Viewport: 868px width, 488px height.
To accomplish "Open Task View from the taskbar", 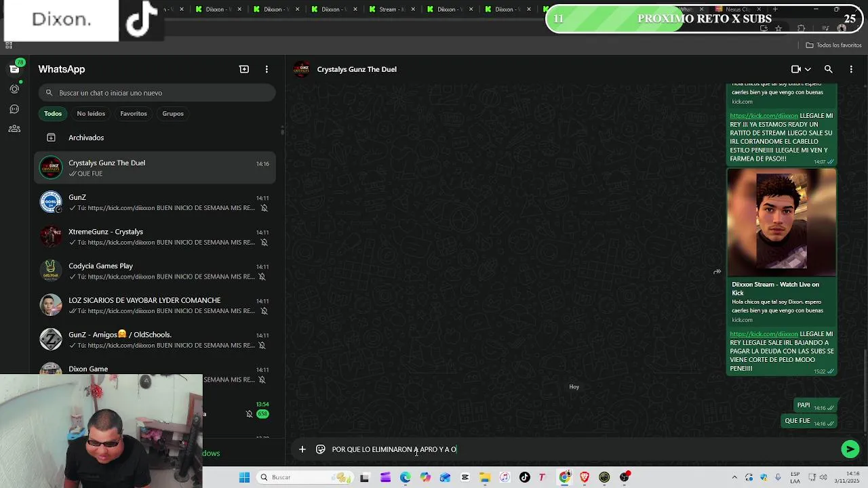I will coord(364,478).
